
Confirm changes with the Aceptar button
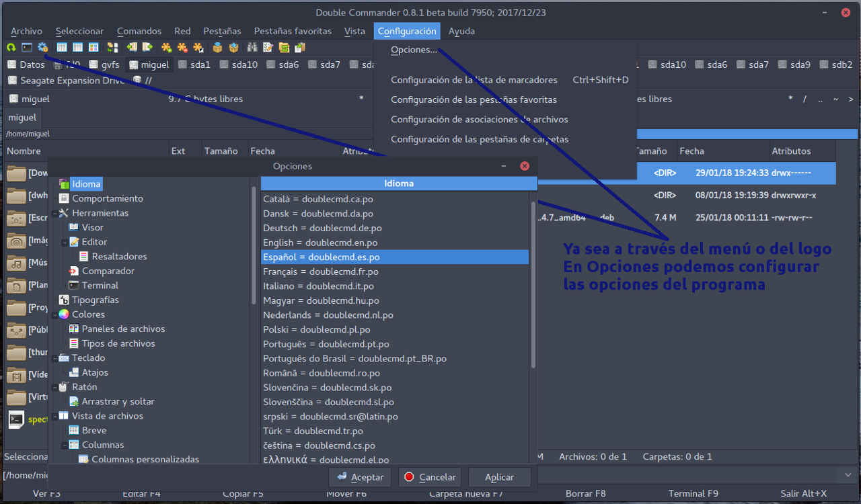[x=360, y=477]
